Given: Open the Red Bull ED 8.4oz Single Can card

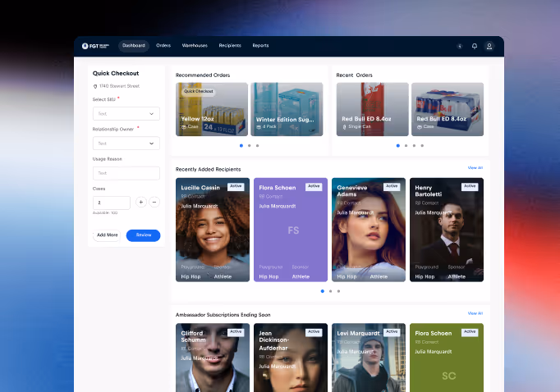Looking at the screenshot, I should point(373,110).
